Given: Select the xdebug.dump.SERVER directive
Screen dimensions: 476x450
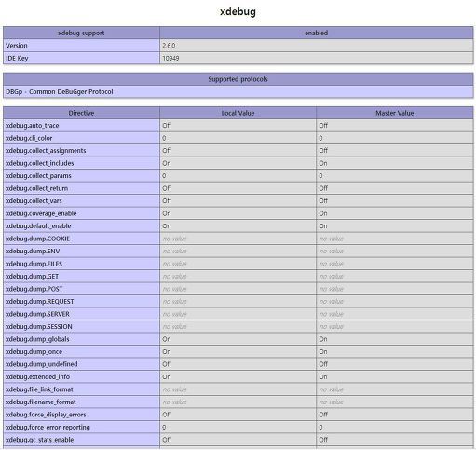Looking at the screenshot, I should (37, 314).
